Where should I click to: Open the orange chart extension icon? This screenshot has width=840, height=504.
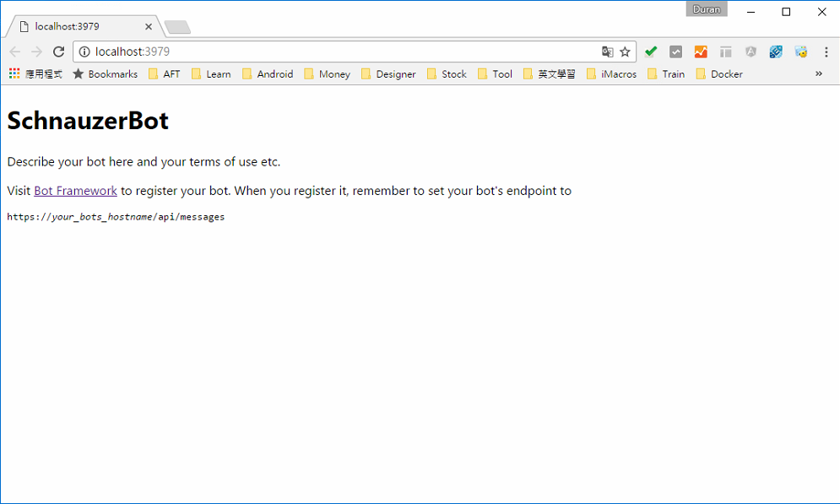(x=701, y=51)
